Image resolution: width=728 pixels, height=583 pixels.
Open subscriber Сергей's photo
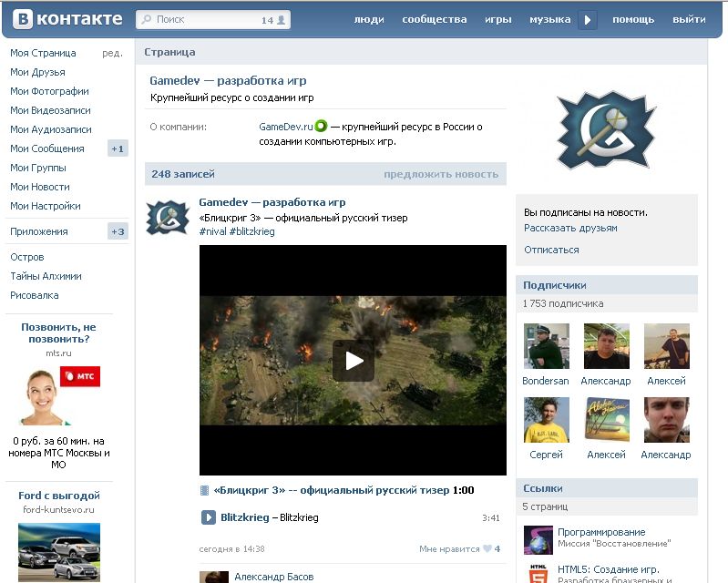point(547,420)
